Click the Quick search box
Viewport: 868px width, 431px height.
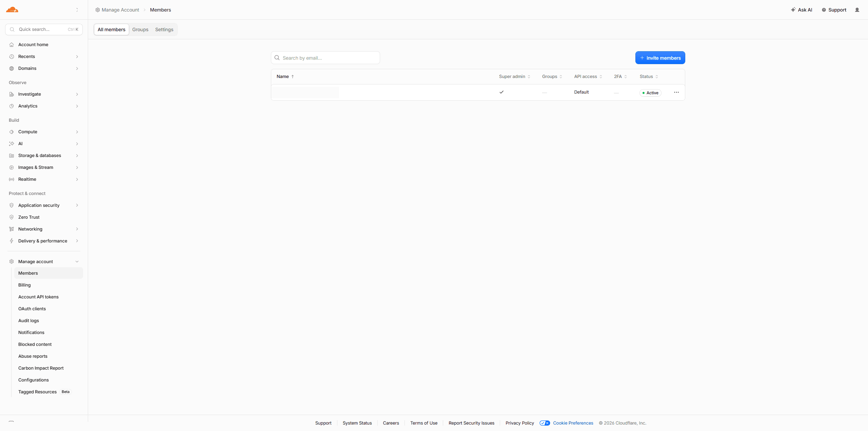tap(44, 30)
